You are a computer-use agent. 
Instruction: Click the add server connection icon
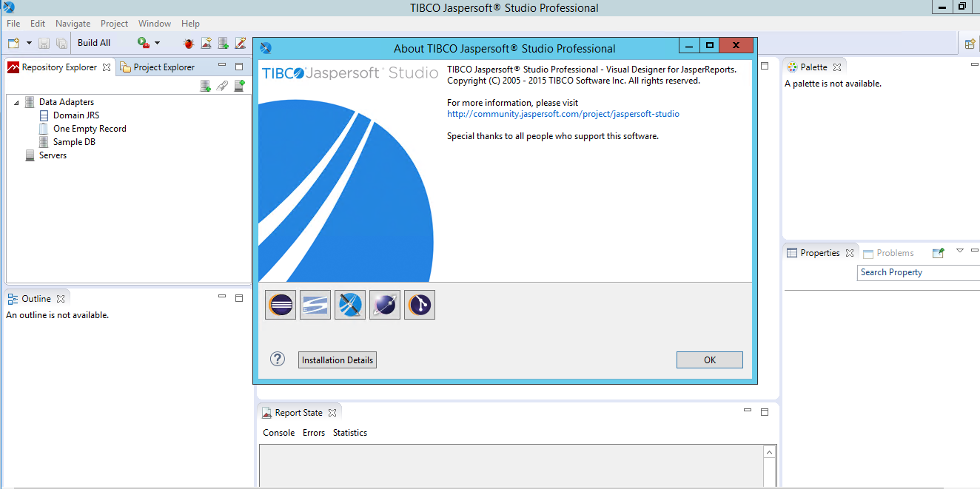click(x=239, y=87)
